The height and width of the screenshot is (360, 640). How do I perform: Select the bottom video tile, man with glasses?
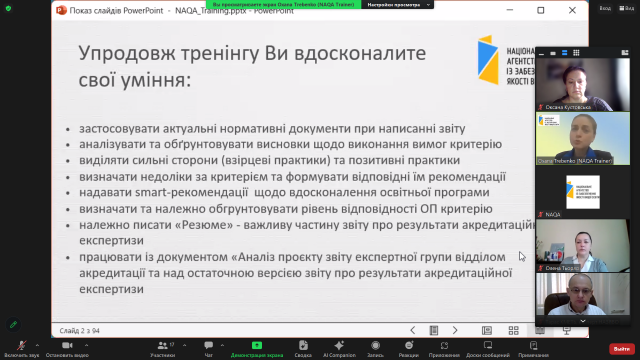pos(583,294)
